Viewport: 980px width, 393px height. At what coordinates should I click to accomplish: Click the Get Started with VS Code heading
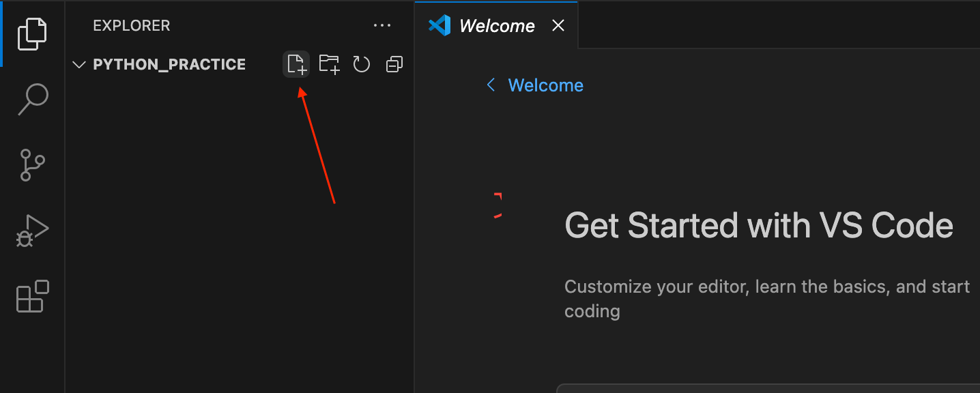(758, 225)
